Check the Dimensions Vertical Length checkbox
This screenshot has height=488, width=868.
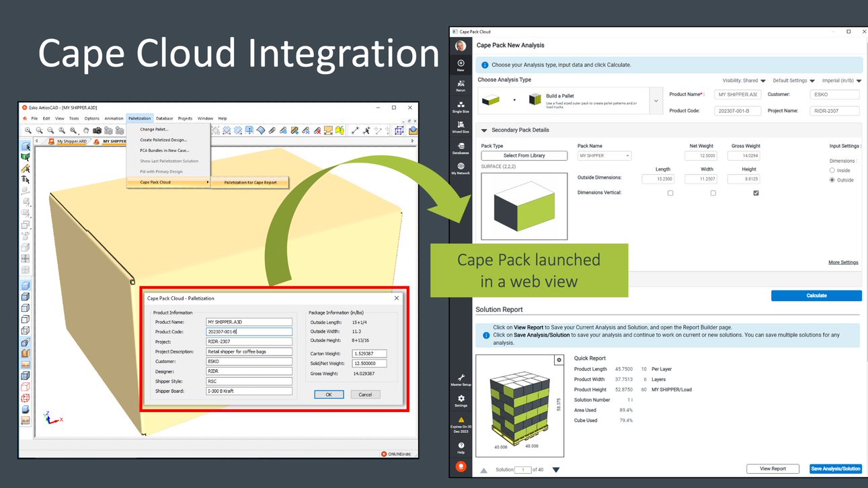coord(670,193)
